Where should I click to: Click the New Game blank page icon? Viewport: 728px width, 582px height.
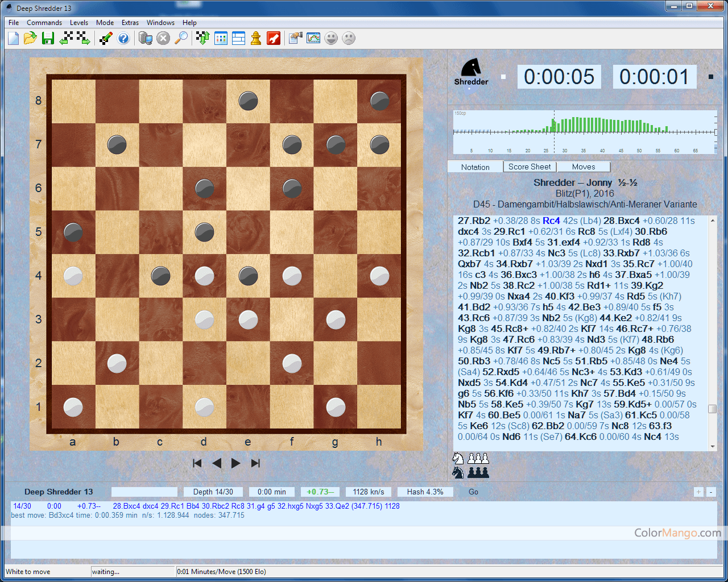coord(14,38)
